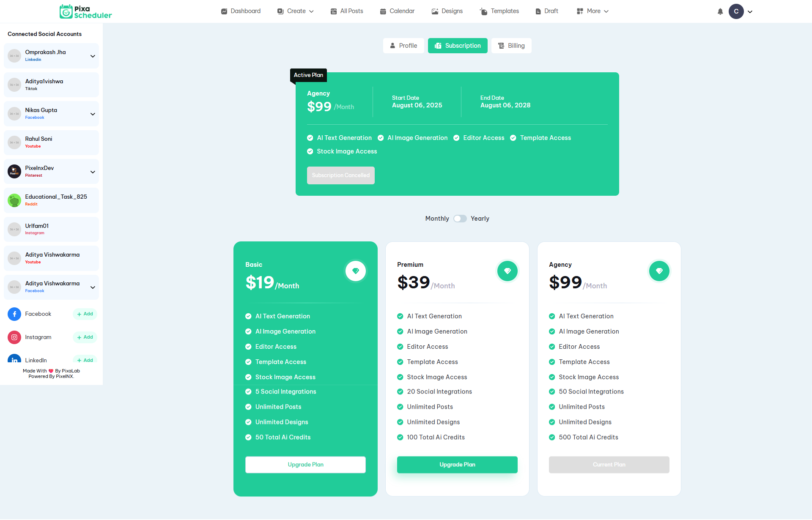The height and width of the screenshot is (520, 812).
Task: Open Calendar from top navigation
Action: point(397,11)
